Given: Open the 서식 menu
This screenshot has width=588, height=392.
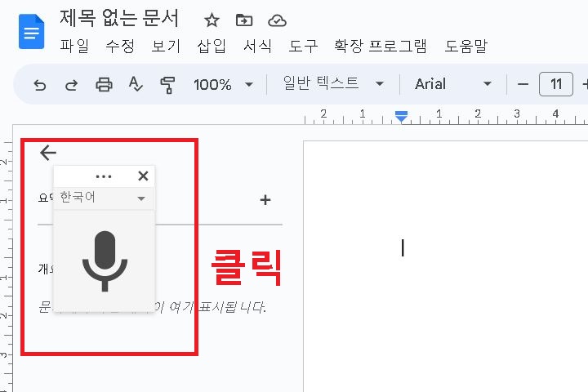Looking at the screenshot, I should 257,46.
